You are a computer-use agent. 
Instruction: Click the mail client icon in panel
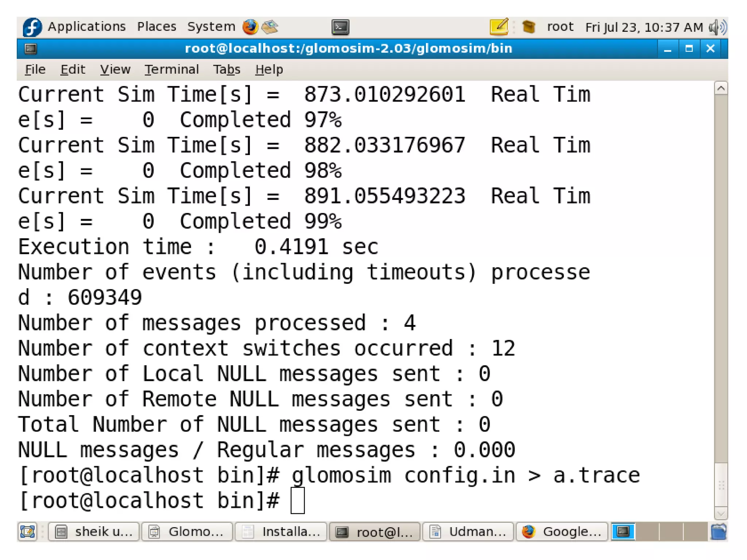[270, 27]
